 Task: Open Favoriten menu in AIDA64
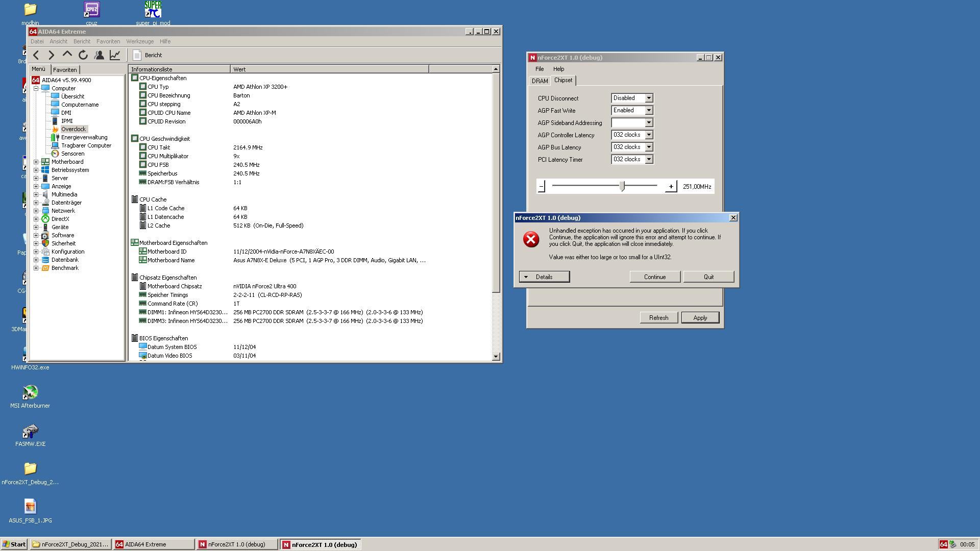(x=108, y=41)
